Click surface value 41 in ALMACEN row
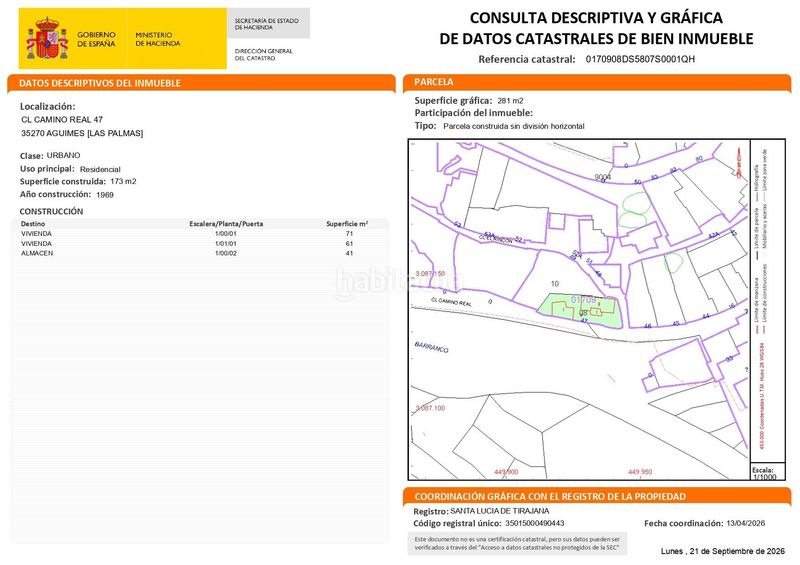Image resolution: width=800 pixels, height=565 pixels. (x=349, y=253)
